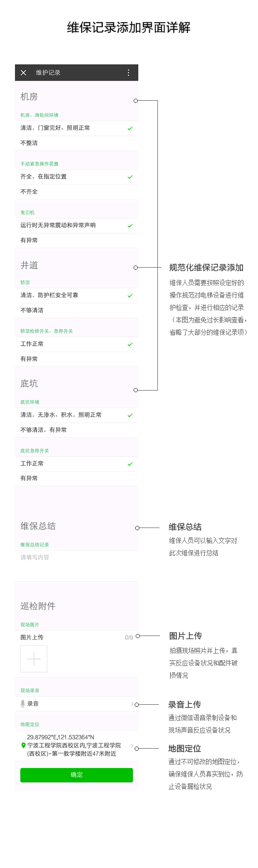Tap the microphone icon beside 录音
This screenshot has height=868, width=258.
(23, 704)
